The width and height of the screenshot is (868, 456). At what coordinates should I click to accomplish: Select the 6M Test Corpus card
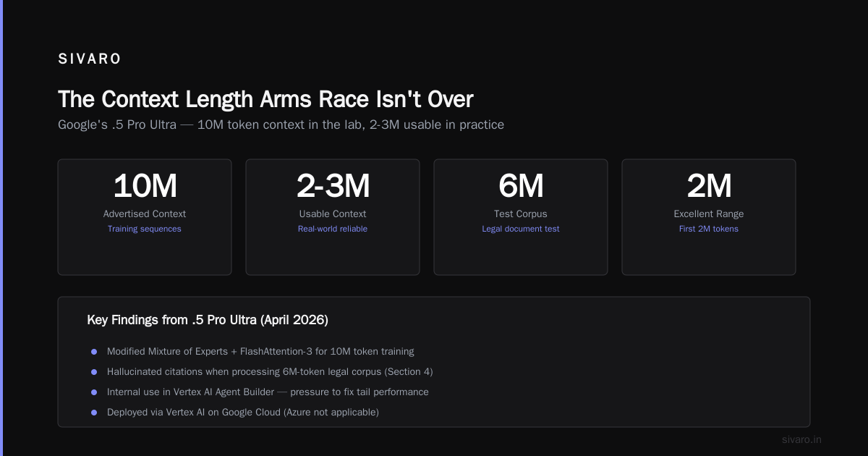pyautogui.click(x=521, y=217)
